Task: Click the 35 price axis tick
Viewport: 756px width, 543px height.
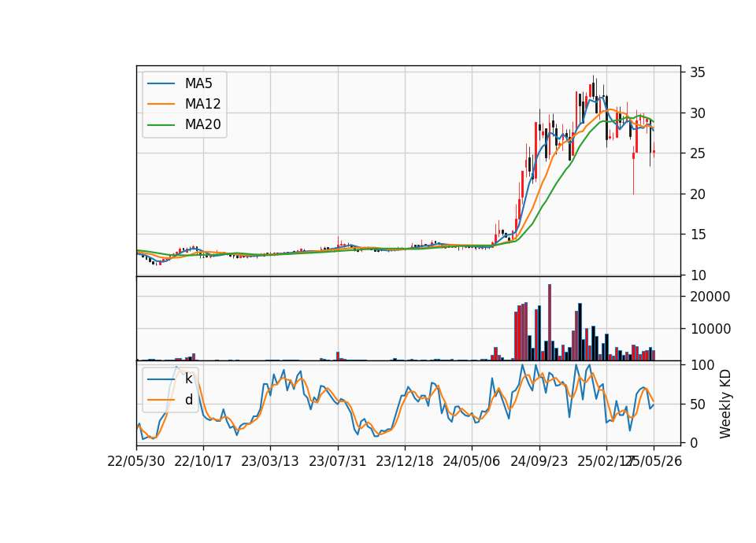Action: (x=697, y=72)
